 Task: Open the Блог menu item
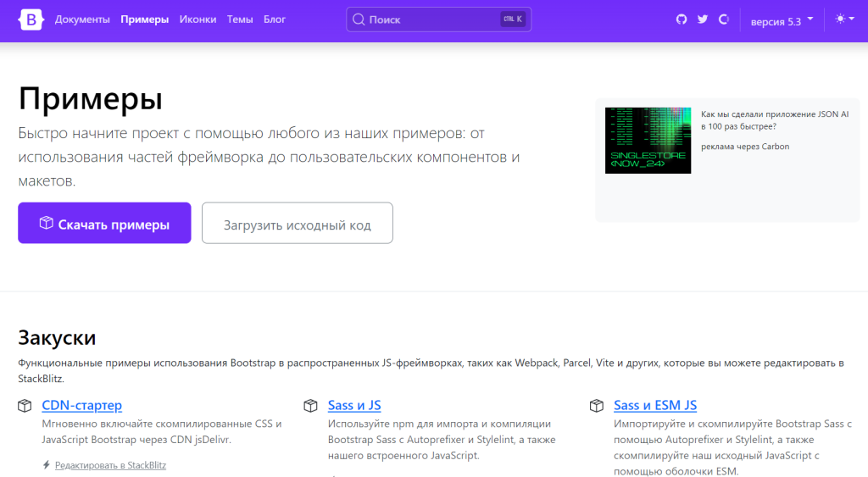click(x=275, y=19)
